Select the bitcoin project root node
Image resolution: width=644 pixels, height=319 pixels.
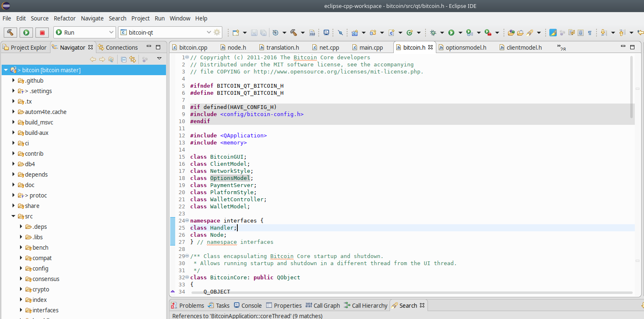click(83, 70)
